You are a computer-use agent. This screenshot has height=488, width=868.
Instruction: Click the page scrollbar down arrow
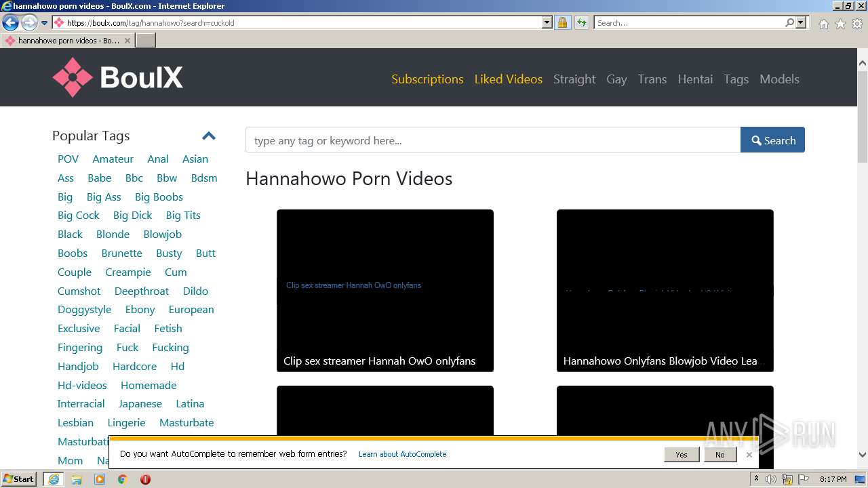[862, 455]
